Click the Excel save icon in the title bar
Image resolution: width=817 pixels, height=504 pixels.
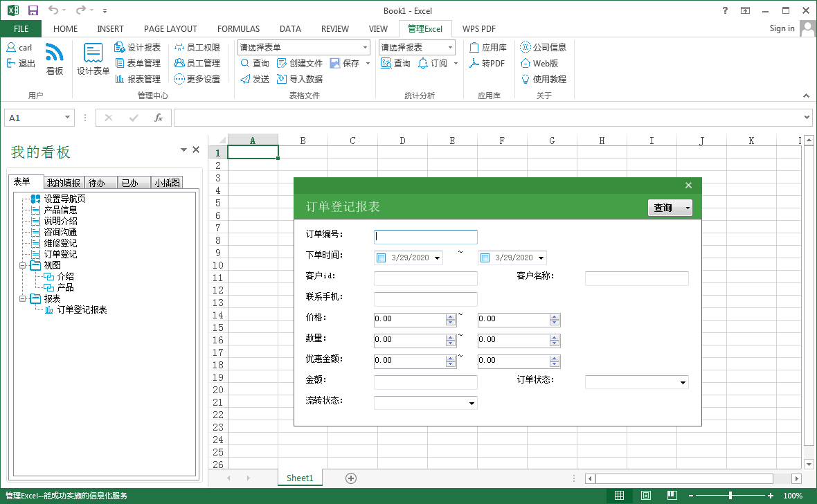(33, 10)
